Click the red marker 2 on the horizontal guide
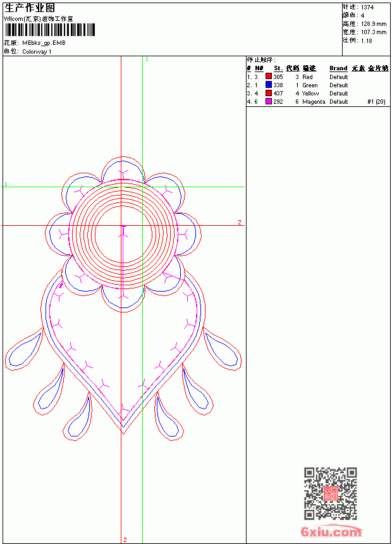392x544 pixels. point(240,223)
